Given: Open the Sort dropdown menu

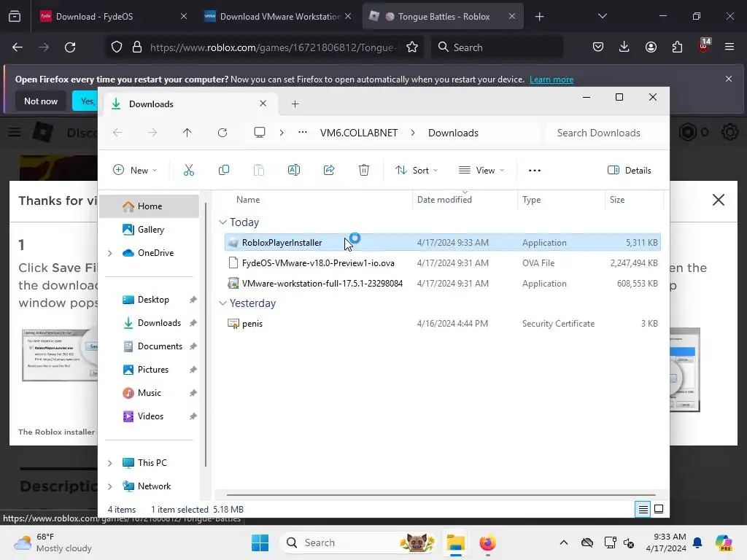Looking at the screenshot, I should click(417, 170).
